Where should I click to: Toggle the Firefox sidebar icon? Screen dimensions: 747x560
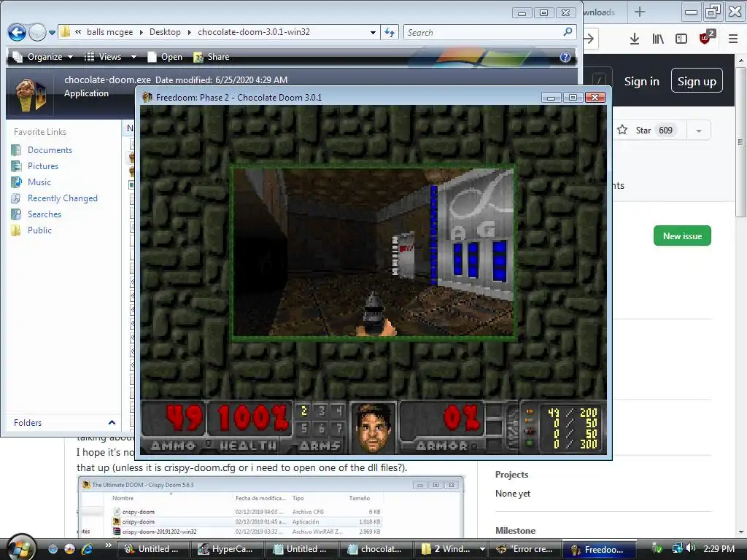click(x=681, y=39)
